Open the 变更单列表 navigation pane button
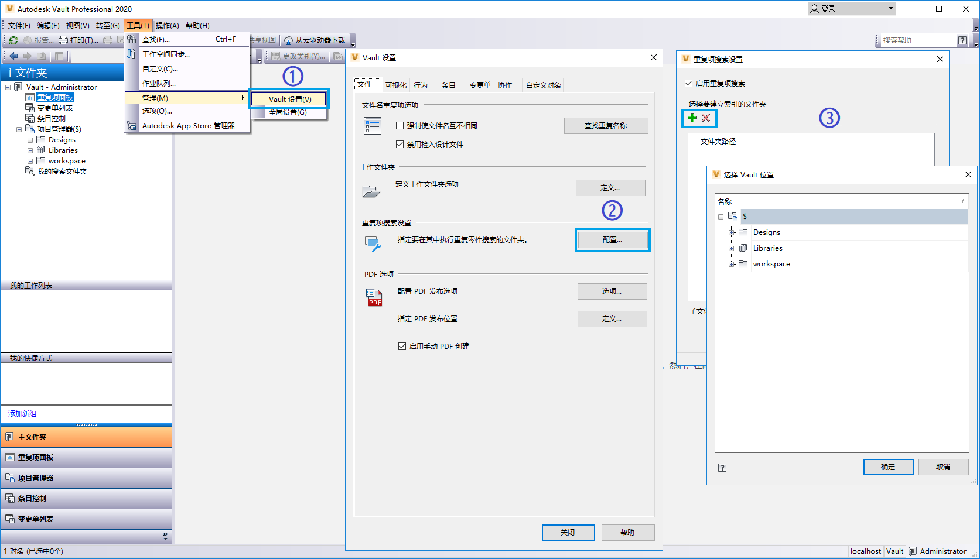This screenshot has height=559, width=980. [86, 519]
